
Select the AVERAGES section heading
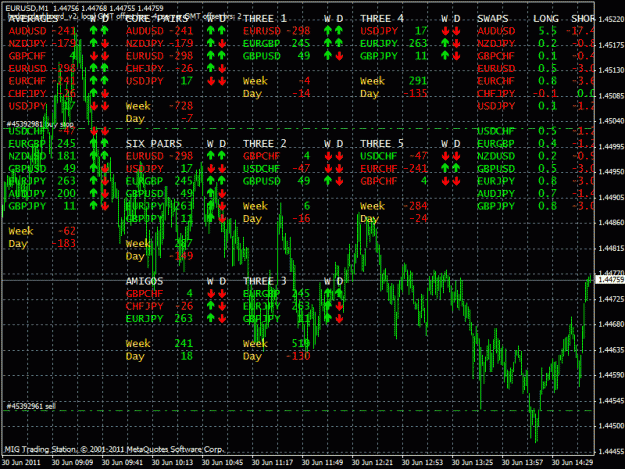[33, 18]
